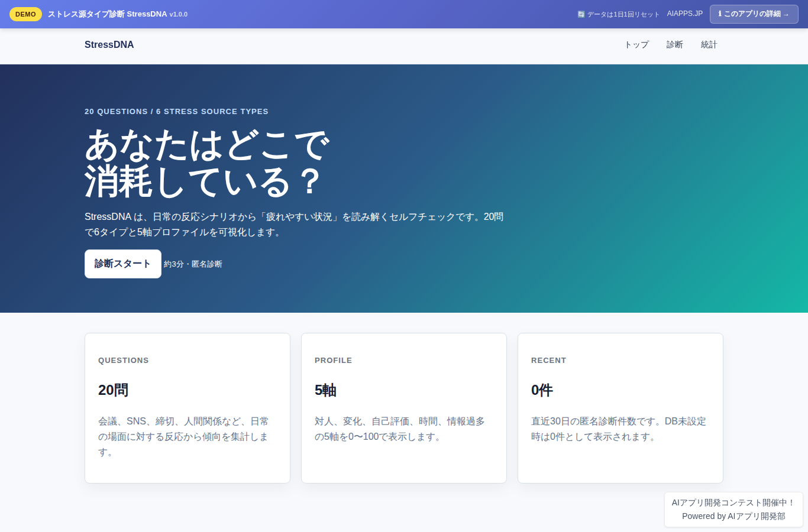The height and width of the screenshot is (532, 808).
Task: Click the PROFILE card label
Action: tap(333, 361)
